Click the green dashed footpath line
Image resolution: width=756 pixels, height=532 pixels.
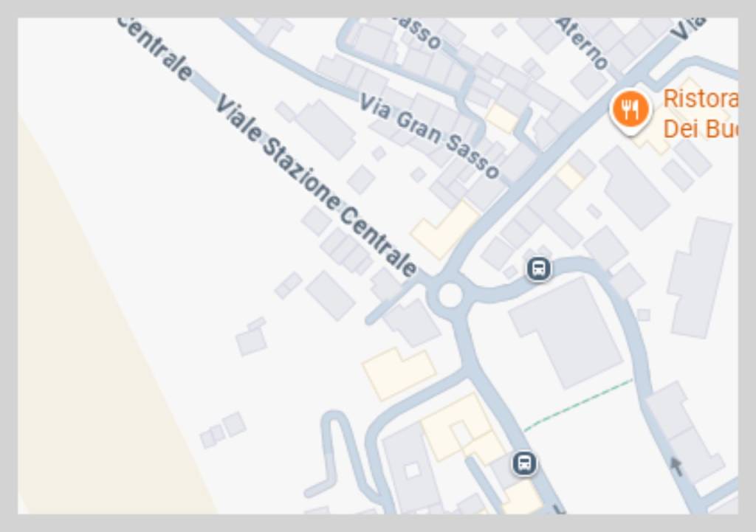[x=579, y=405]
